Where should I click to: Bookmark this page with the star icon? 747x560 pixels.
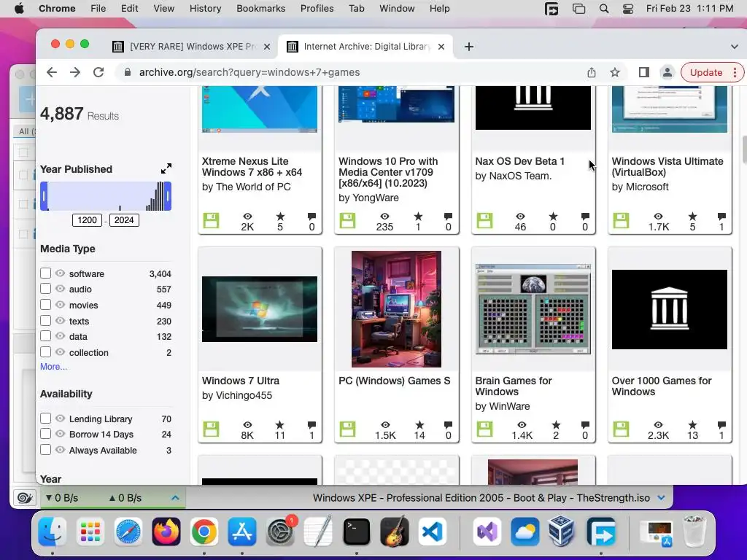615,72
